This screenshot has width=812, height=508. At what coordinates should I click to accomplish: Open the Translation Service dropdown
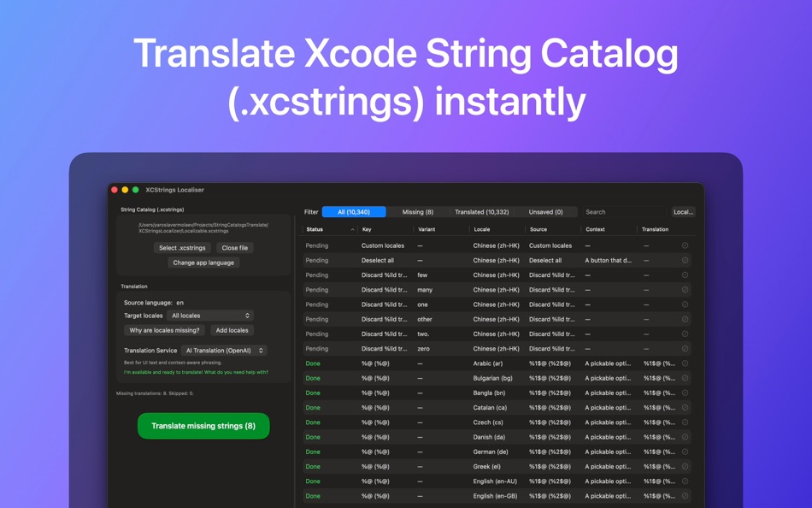click(x=224, y=350)
